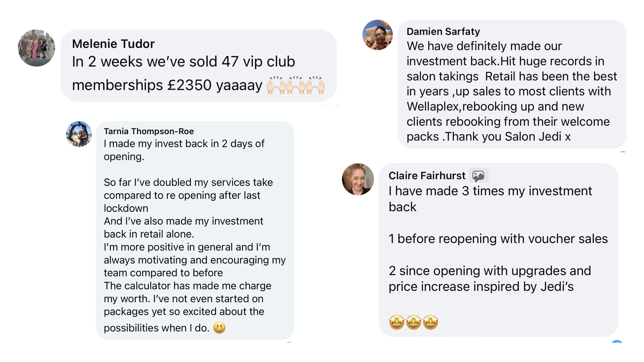Click the Tarnia Thompson-Roe name link
644x362 pixels.
149,131
